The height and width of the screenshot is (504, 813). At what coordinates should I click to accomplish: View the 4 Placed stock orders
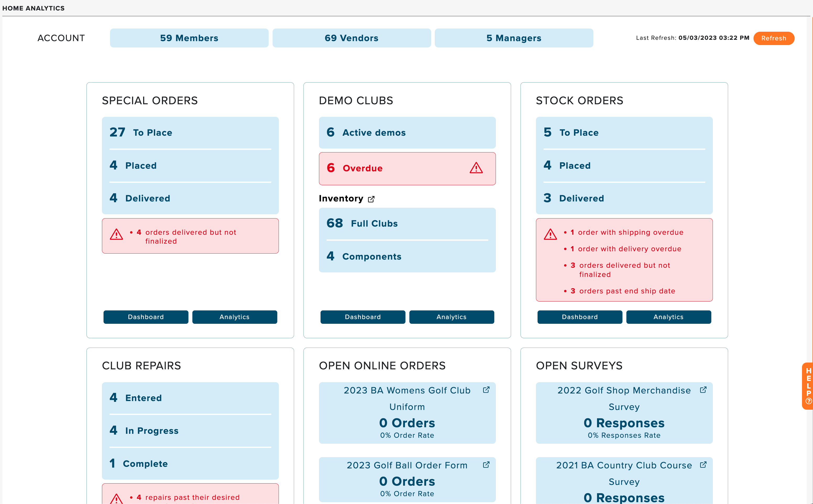click(x=624, y=165)
